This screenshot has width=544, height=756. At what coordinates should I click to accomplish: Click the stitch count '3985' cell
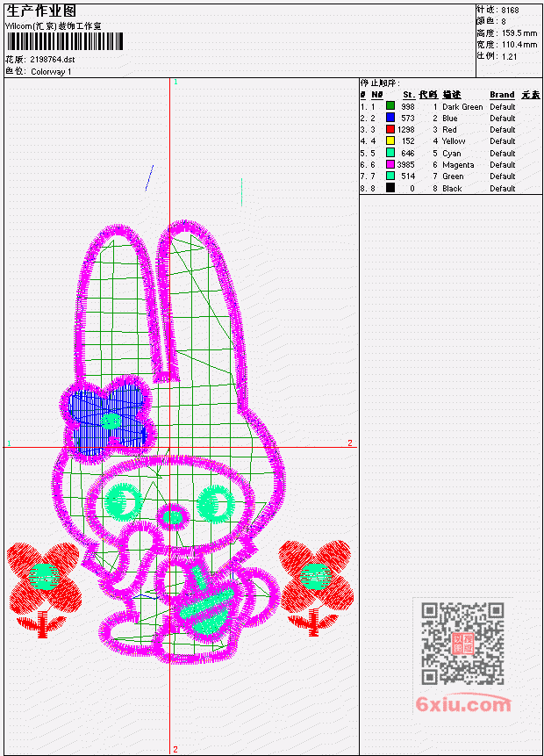[x=405, y=165]
